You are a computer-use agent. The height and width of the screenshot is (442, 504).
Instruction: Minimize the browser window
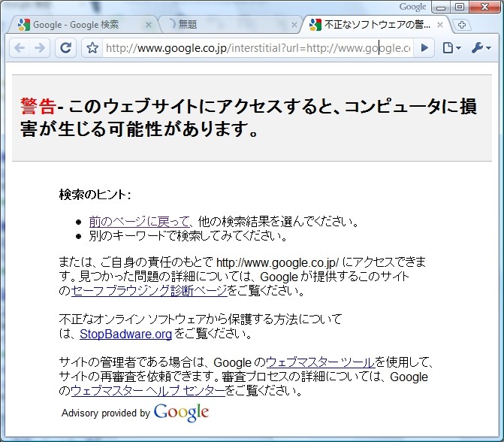coord(441,7)
